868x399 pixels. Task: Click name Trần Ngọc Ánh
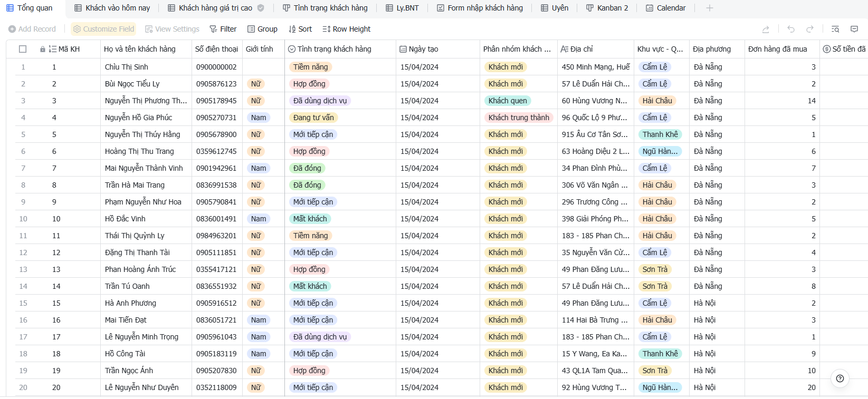click(129, 371)
